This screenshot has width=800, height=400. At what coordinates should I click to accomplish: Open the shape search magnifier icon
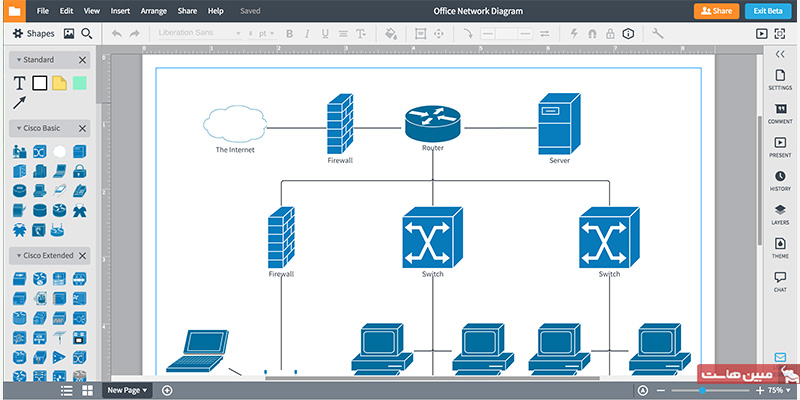click(87, 33)
